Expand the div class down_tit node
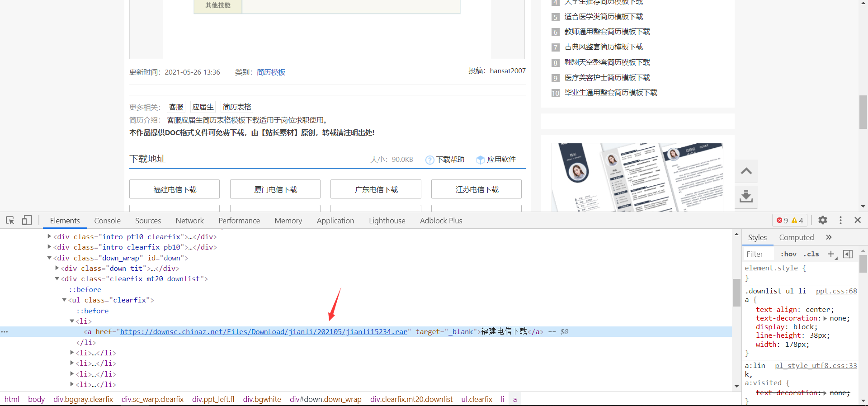The height and width of the screenshot is (406, 868). [57, 268]
